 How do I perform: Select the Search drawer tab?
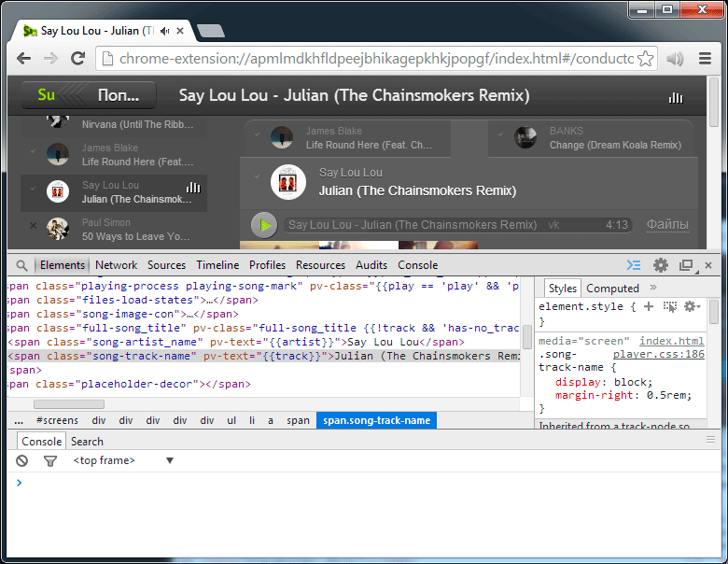point(87,442)
